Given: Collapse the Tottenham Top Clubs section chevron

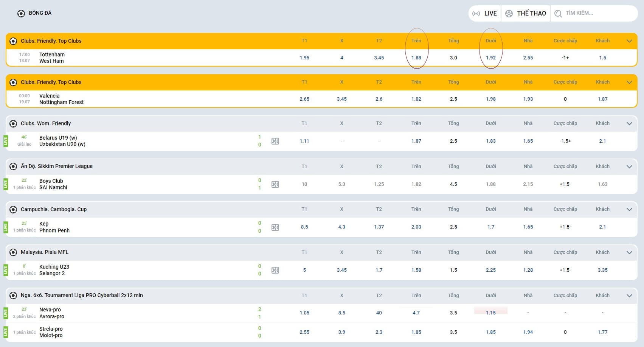Looking at the screenshot, I should click(x=629, y=41).
